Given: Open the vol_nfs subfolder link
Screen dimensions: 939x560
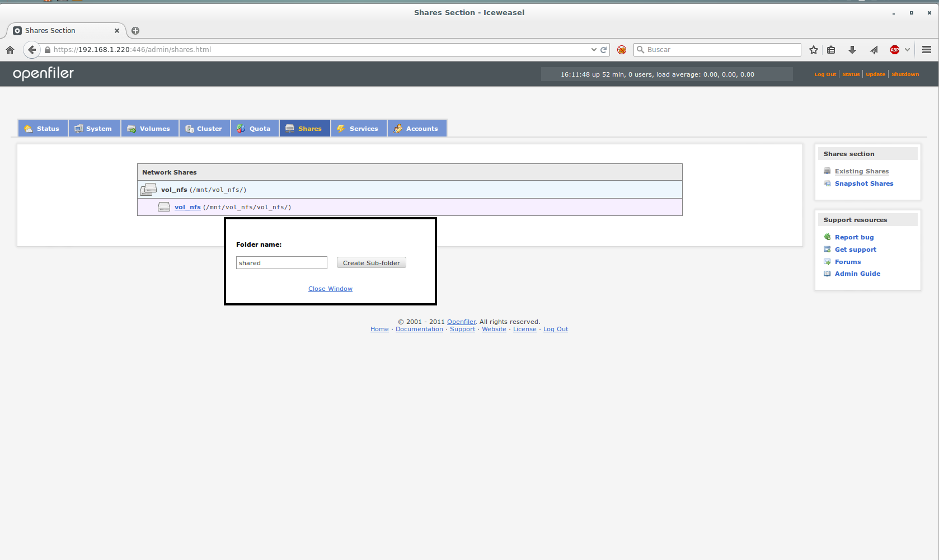Looking at the screenshot, I should pyautogui.click(x=187, y=207).
